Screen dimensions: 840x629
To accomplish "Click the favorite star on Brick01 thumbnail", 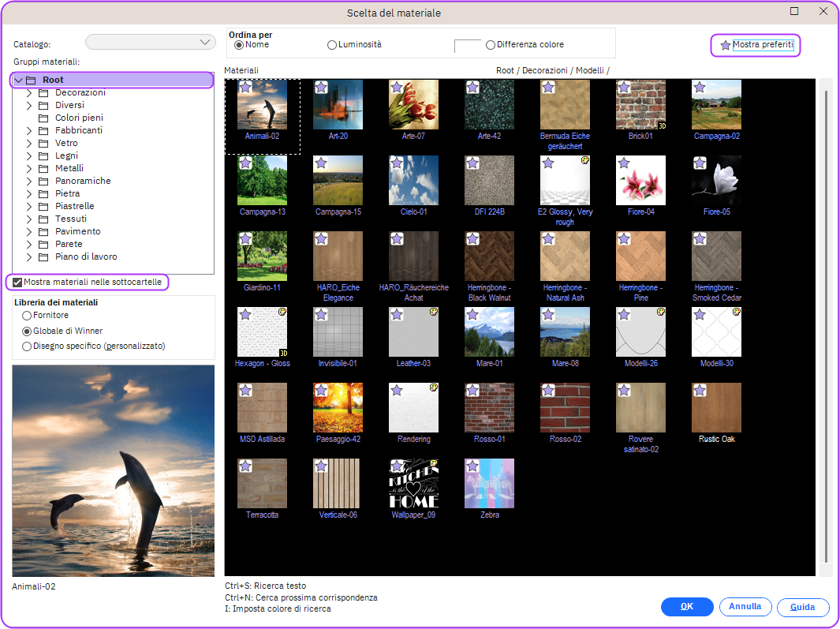I will pos(624,88).
